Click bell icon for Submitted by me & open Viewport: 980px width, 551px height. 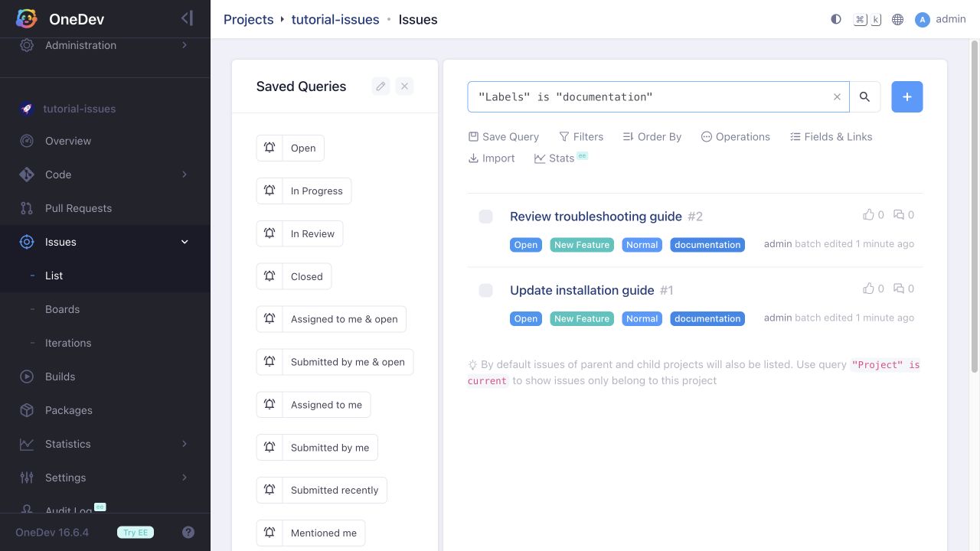tap(269, 362)
